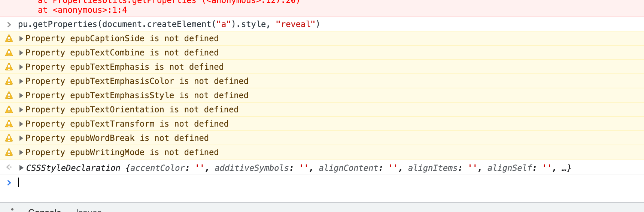Open the drawer three-dot menu
Screen dimensions: 644x212
(12, 209)
